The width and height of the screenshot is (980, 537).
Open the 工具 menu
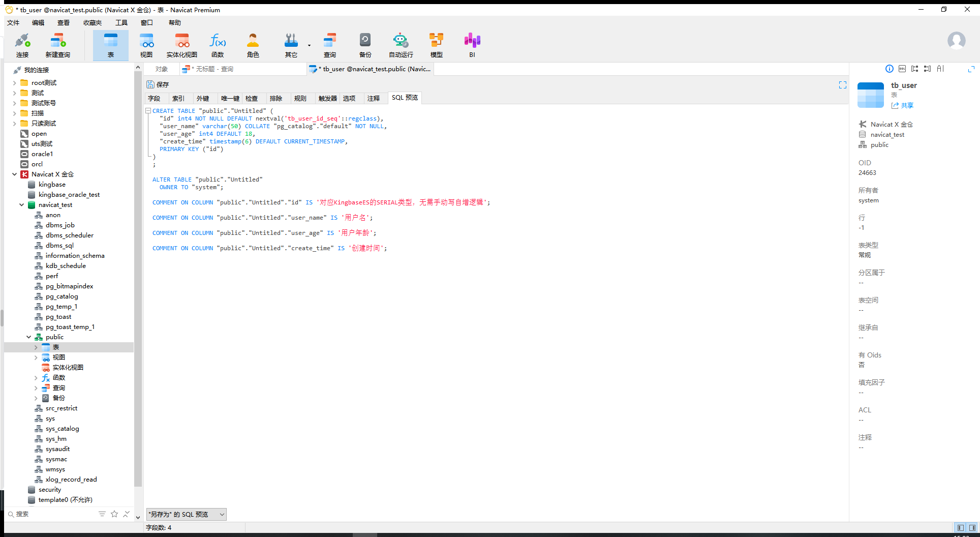click(121, 22)
